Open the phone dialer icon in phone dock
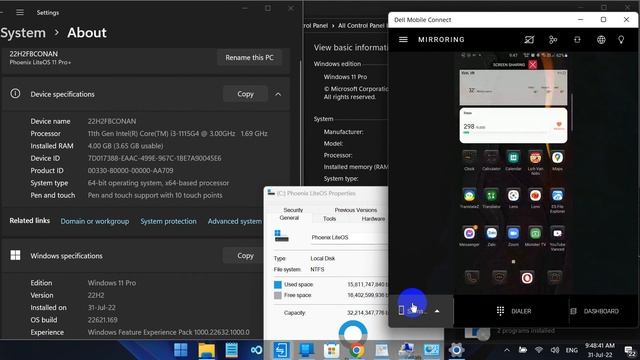The image size is (640, 360). 471,278
